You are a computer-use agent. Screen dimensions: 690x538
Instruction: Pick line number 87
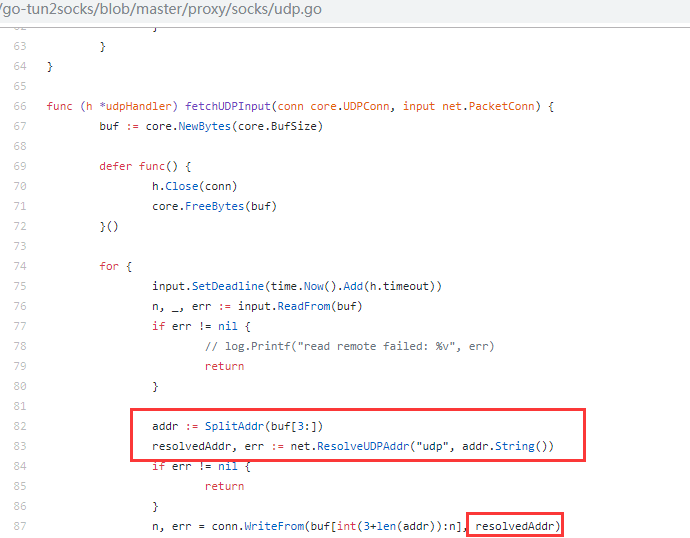click(x=20, y=526)
